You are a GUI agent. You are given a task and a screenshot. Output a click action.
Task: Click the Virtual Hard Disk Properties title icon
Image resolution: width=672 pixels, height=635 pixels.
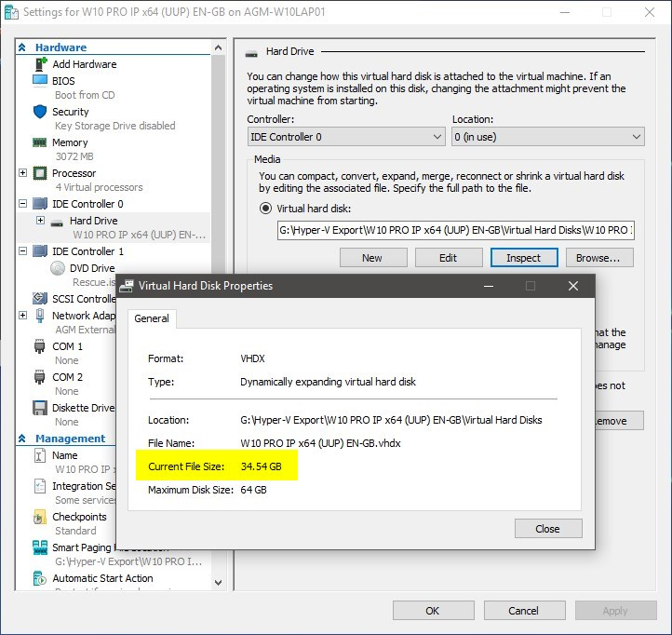coord(126,286)
